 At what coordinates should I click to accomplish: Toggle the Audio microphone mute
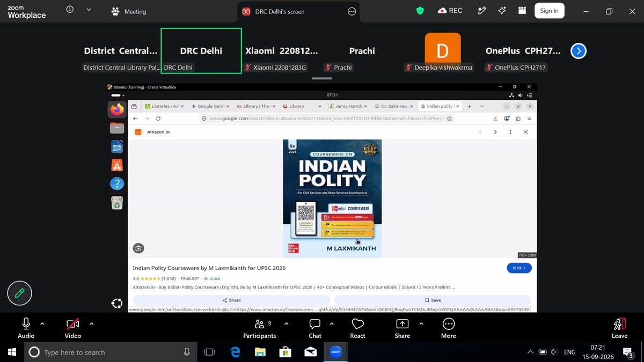pyautogui.click(x=26, y=328)
